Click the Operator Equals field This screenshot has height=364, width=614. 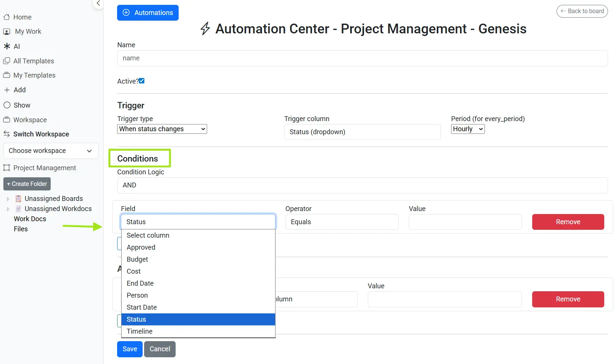coord(342,222)
